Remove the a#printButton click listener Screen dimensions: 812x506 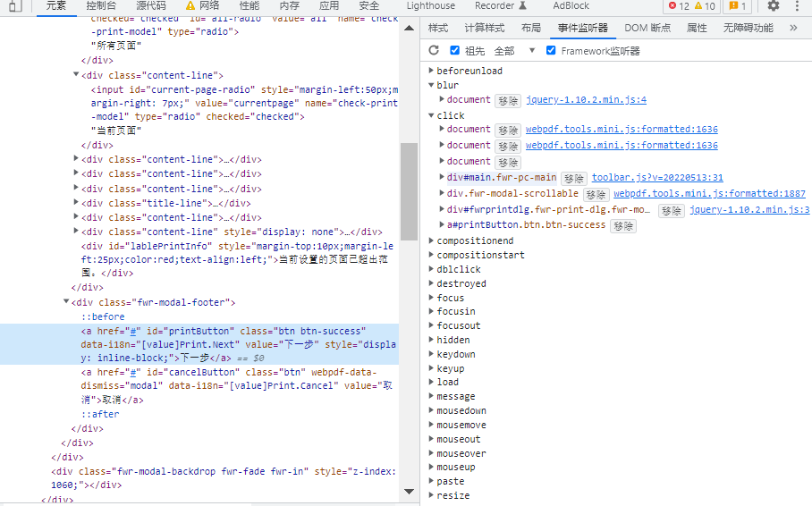(x=623, y=226)
